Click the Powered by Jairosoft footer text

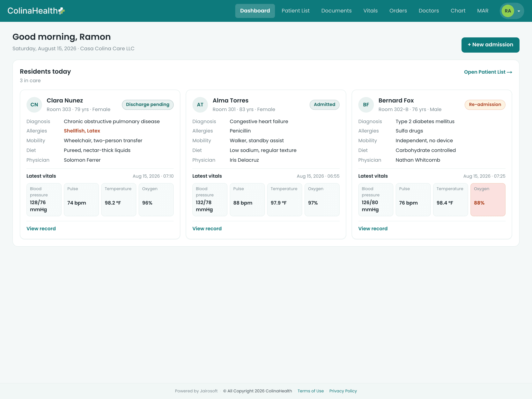(x=196, y=391)
